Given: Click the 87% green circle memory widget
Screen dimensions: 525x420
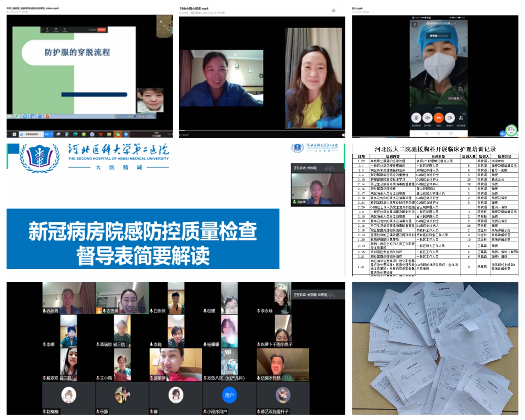Looking at the screenshot, I should pyautogui.click(x=511, y=130).
